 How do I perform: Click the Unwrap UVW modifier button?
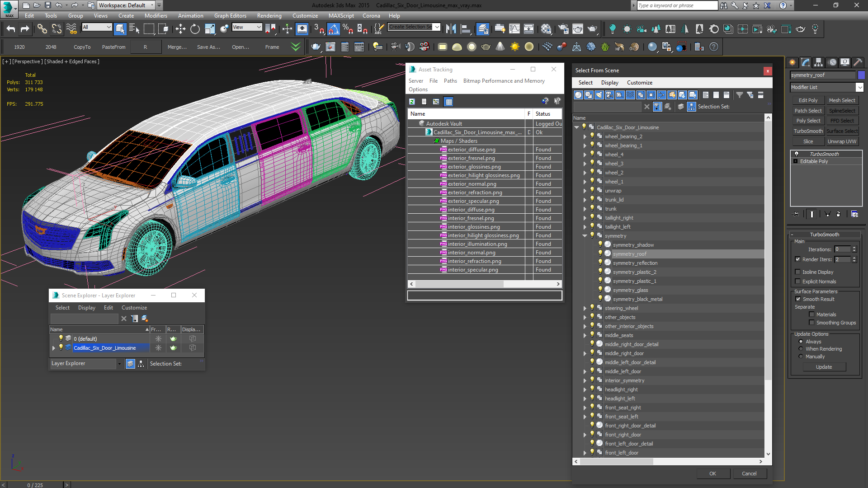click(x=842, y=141)
